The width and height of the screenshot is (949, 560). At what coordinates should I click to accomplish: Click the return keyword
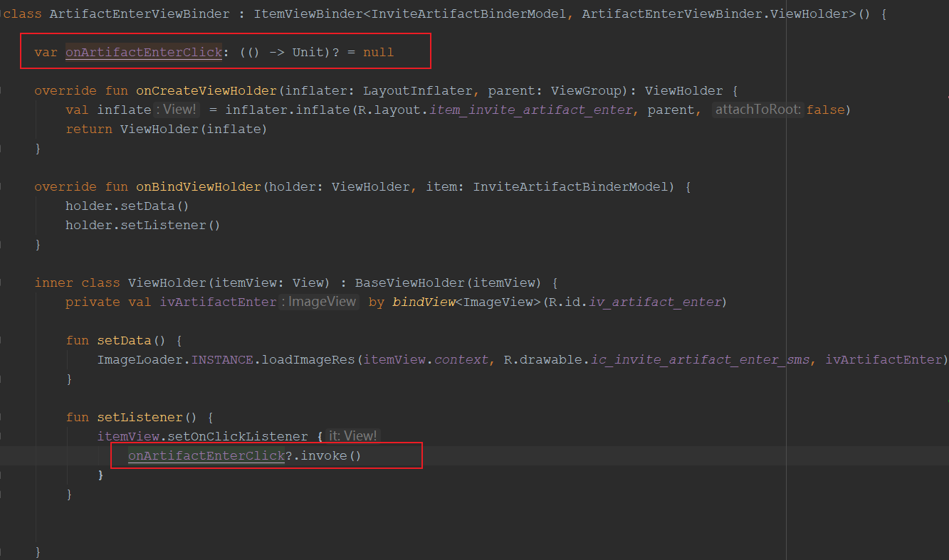click(89, 129)
